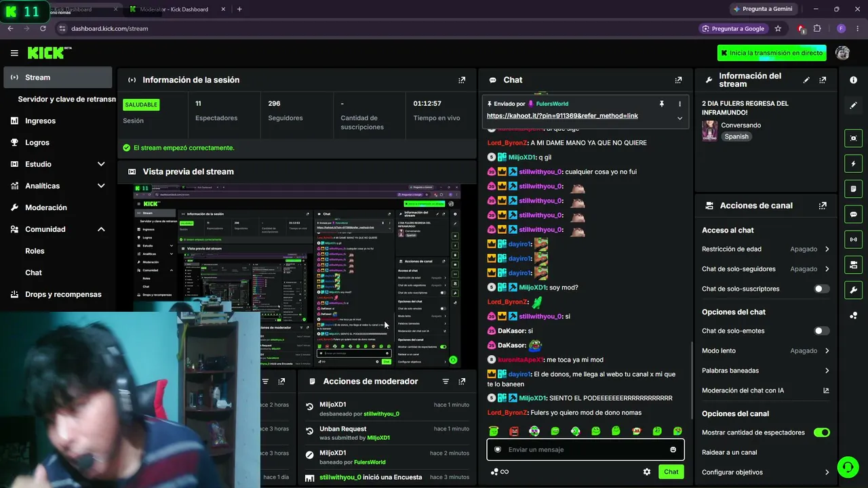
Task: Click the Kick logo
Action: 50,53
